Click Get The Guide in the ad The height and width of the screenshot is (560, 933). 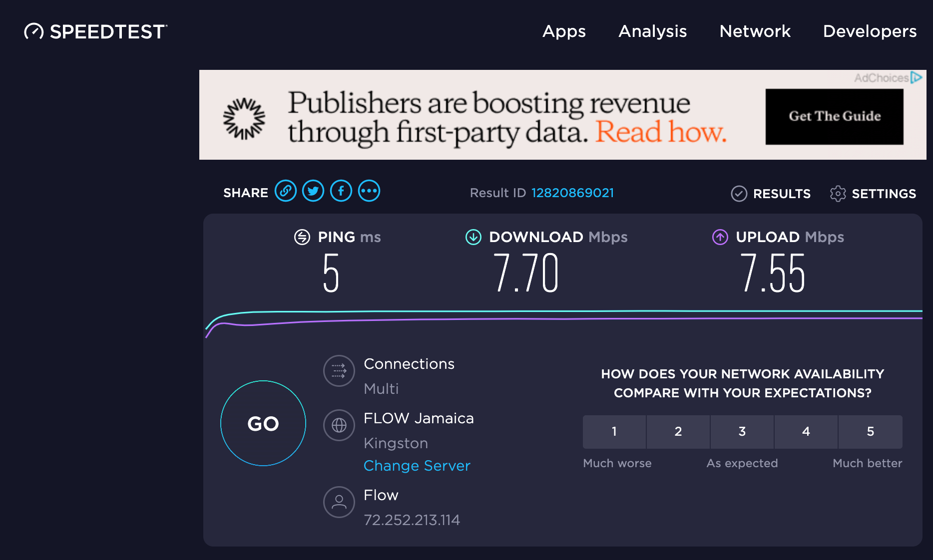click(834, 115)
